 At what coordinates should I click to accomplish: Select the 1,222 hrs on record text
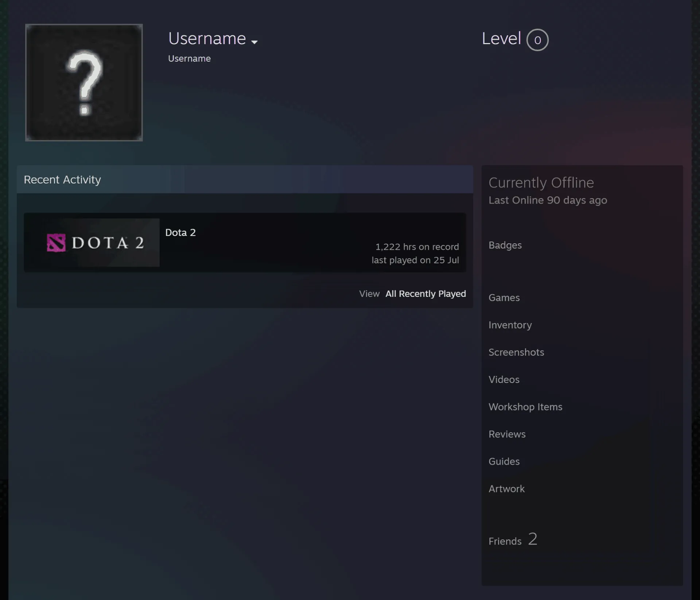pyautogui.click(x=417, y=247)
